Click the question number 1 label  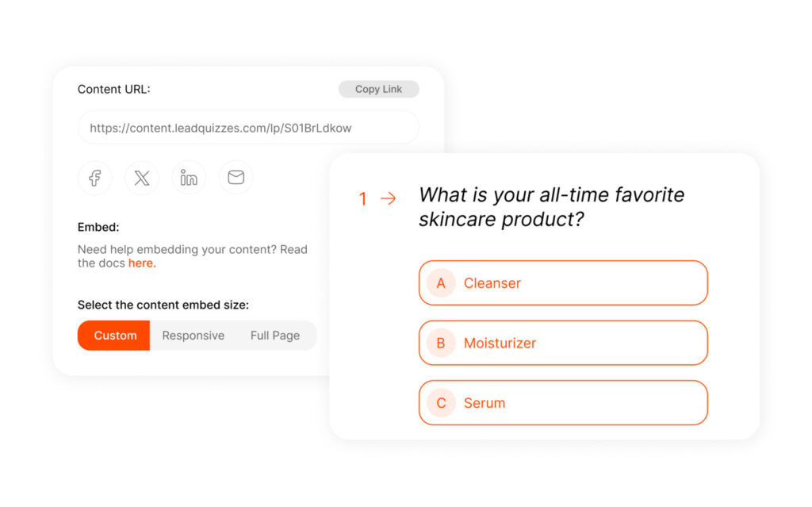click(363, 199)
